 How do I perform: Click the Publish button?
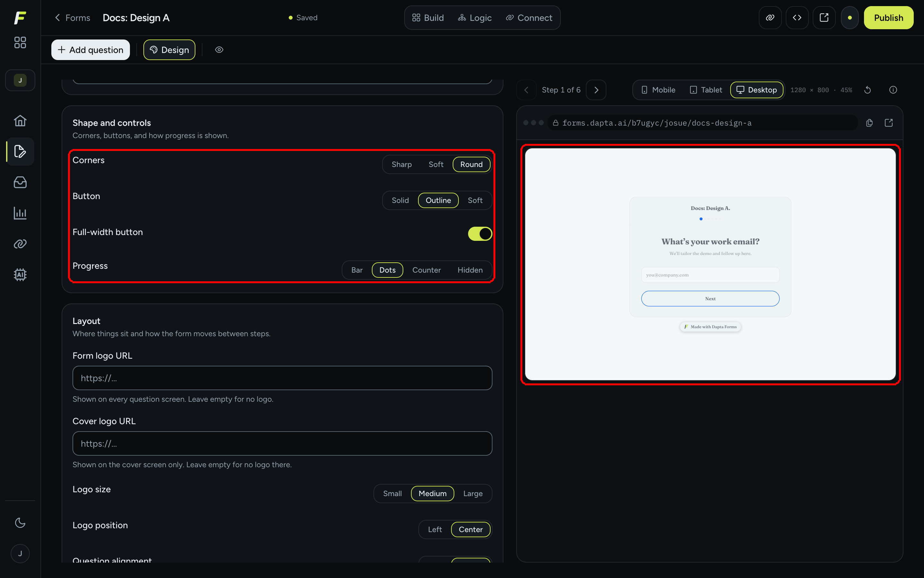tap(888, 18)
